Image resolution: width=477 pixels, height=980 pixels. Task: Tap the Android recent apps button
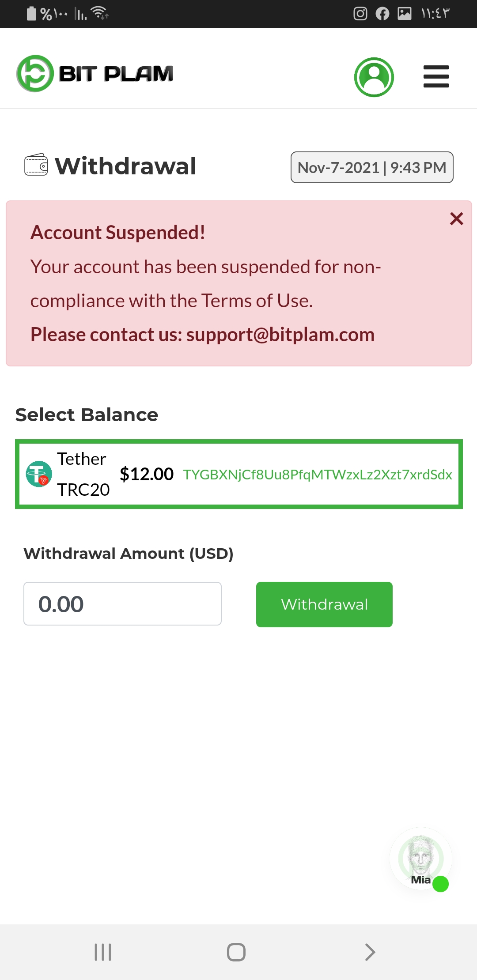click(x=103, y=952)
